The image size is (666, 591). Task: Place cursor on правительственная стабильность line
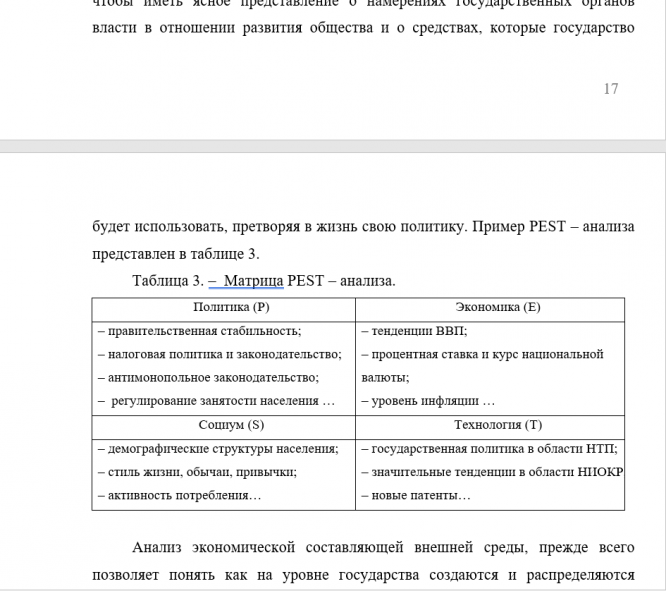[200, 331]
